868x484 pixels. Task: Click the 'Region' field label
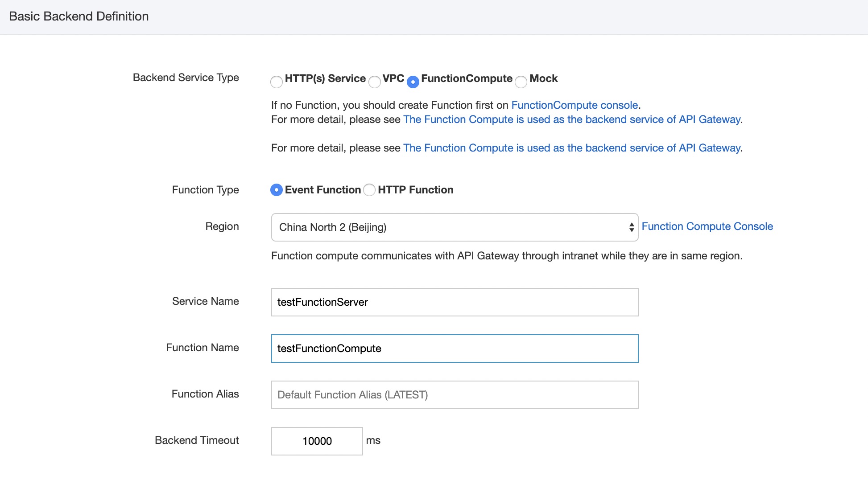pos(222,226)
